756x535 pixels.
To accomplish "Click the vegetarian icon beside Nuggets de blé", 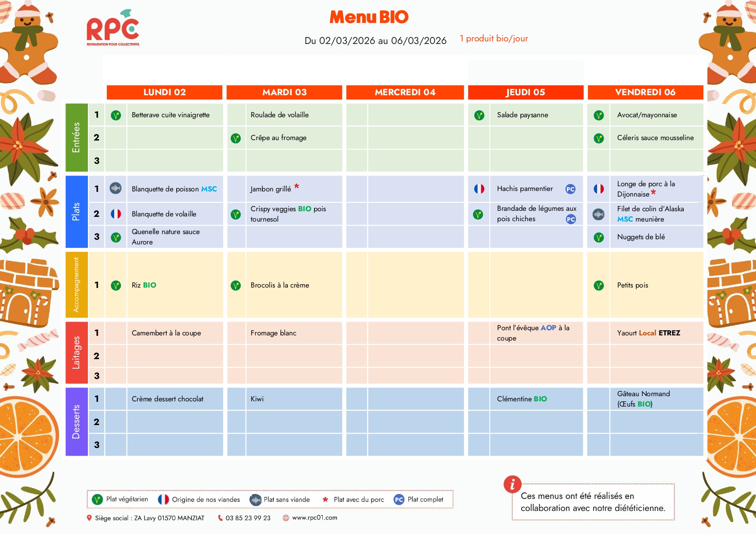I will (x=598, y=237).
